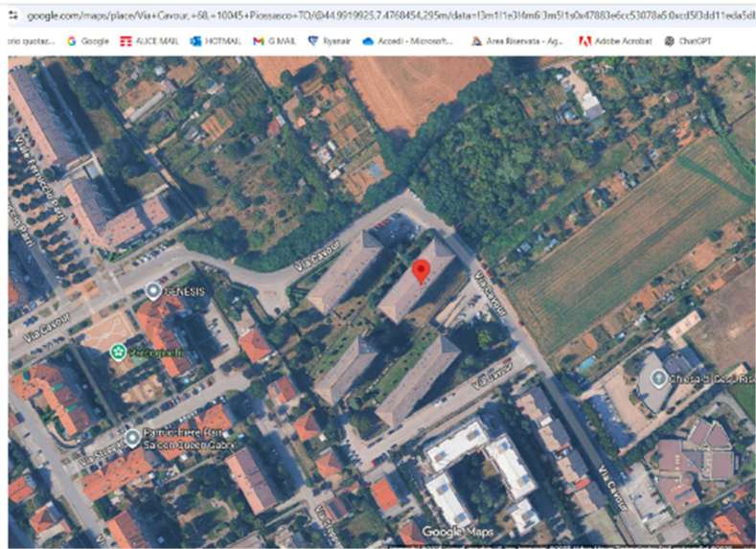Open the Ryanair bookmark

click(331, 41)
